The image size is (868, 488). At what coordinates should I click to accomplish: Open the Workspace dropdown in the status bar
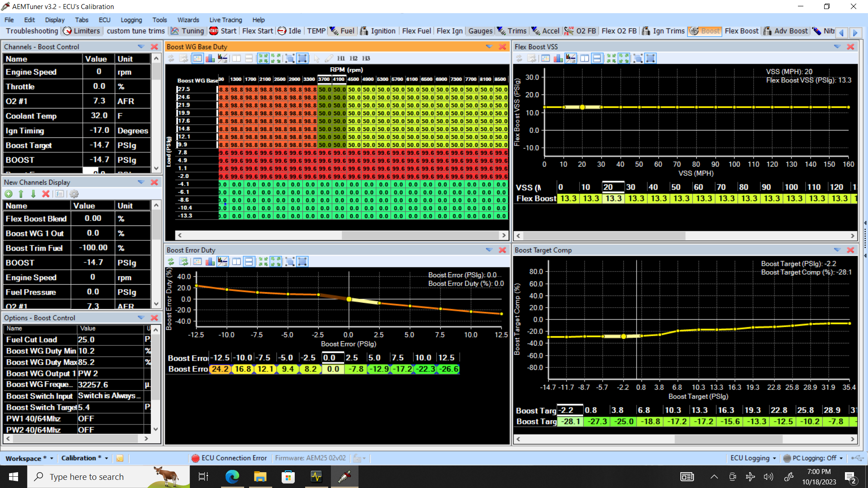pos(52,458)
